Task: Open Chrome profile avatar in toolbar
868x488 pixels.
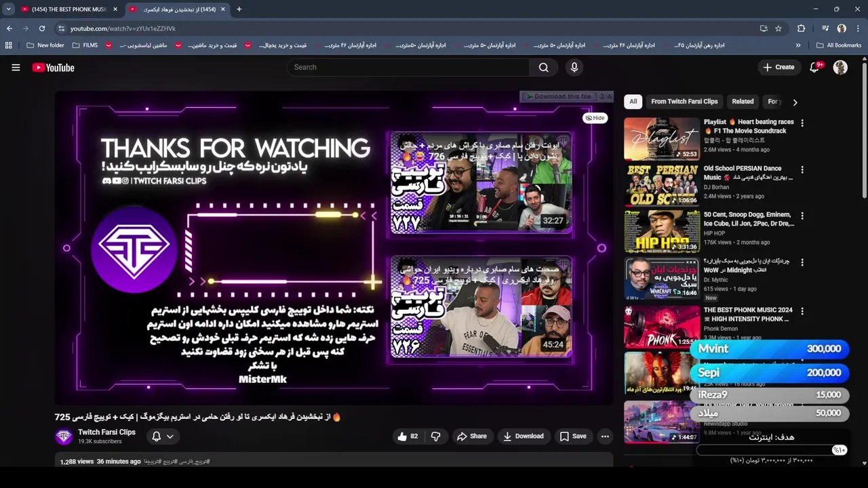Action: click(842, 28)
